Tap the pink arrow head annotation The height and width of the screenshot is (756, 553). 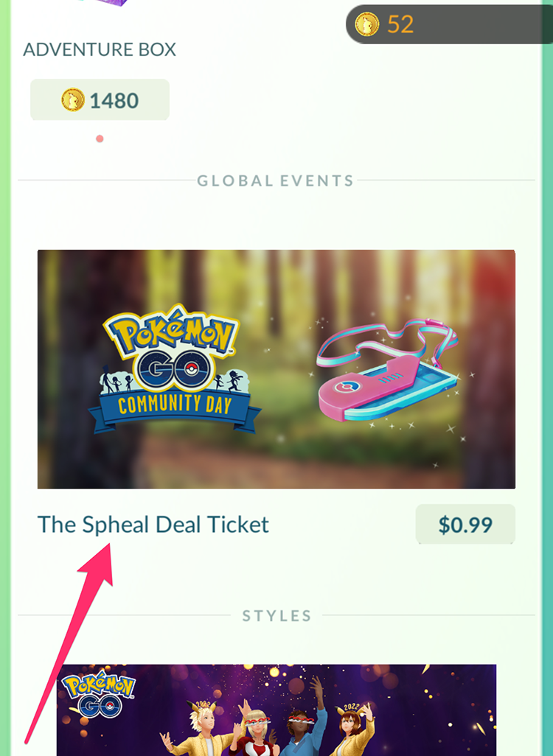click(x=98, y=561)
